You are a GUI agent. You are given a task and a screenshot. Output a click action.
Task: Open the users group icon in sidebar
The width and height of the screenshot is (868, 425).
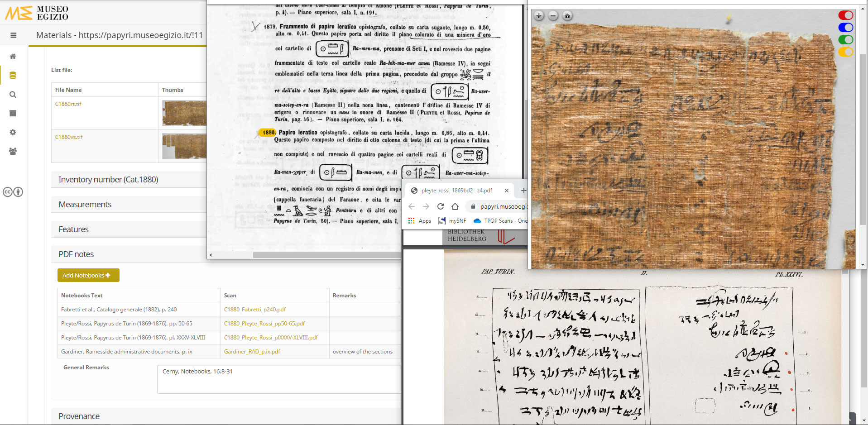pos(13,151)
